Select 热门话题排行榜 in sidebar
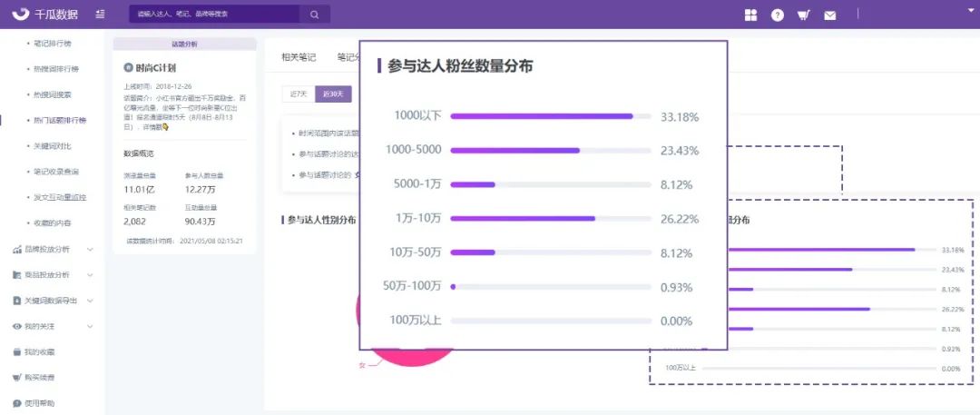This screenshot has height=415, width=980. [59, 120]
